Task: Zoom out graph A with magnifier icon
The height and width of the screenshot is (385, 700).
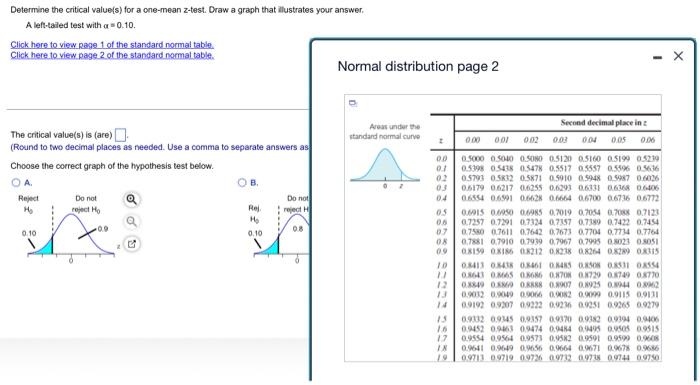Action: point(131,222)
